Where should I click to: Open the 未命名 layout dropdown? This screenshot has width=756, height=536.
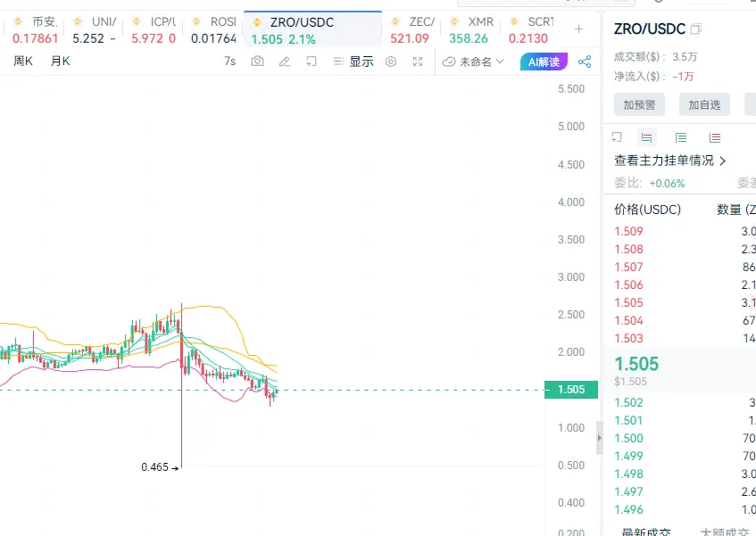click(473, 62)
